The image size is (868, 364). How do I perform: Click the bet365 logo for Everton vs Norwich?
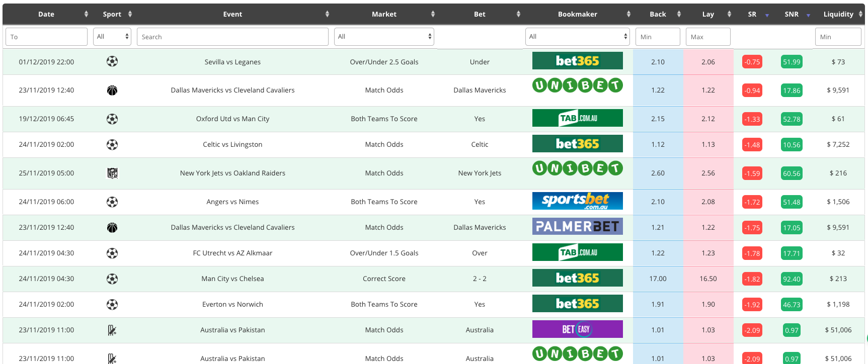click(x=578, y=304)
